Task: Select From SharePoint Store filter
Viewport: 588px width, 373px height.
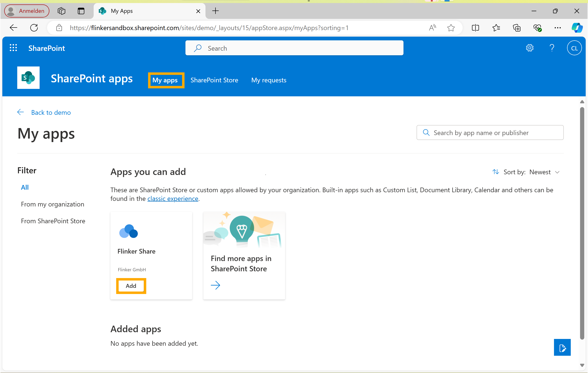Action: 53,221
